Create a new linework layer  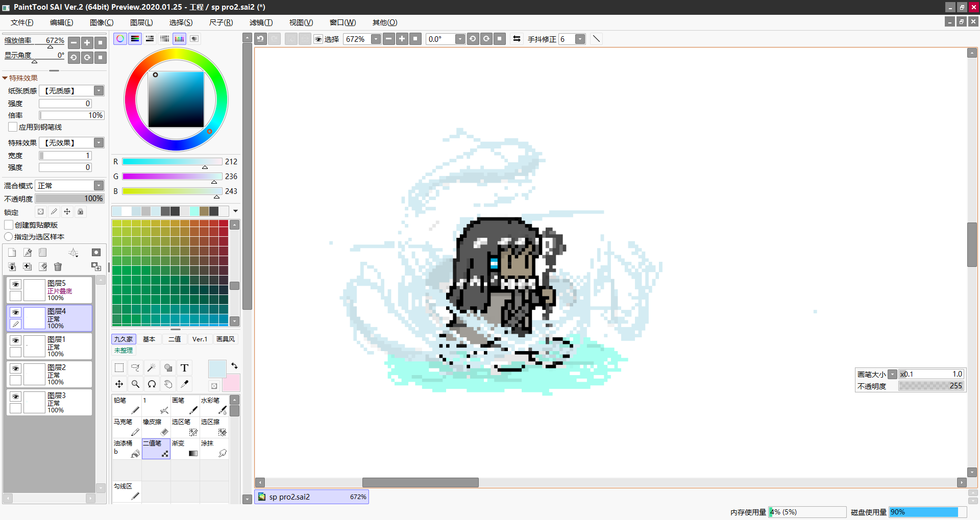point(28,253)
